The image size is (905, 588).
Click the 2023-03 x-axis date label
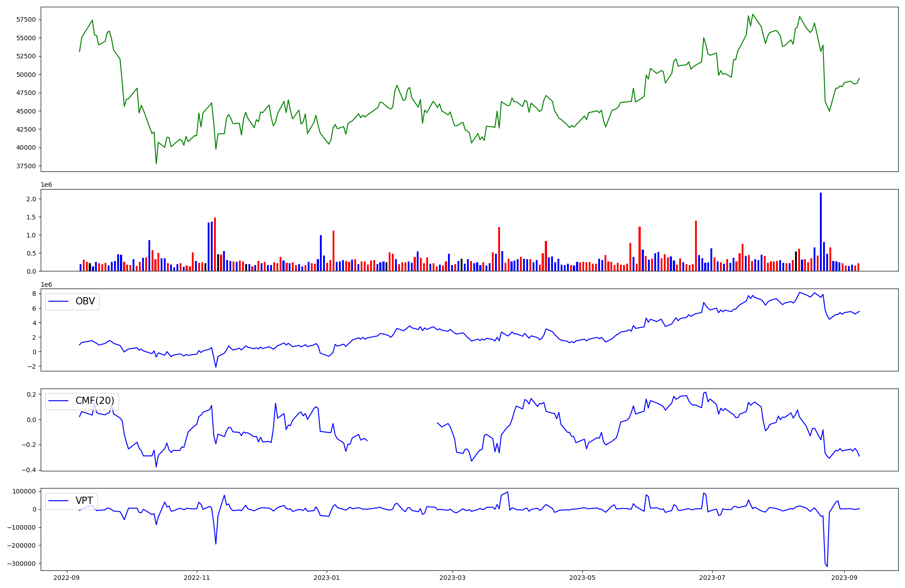coord(452,578)
